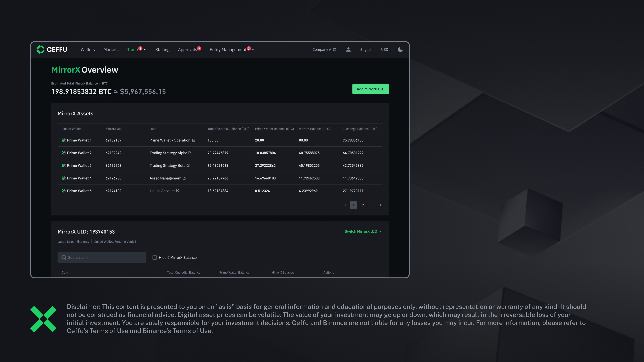Image resolution: width=644 pixels, height=362 pixels.
Task: Click Trade notification badge 3
Action: coord(140,48)
